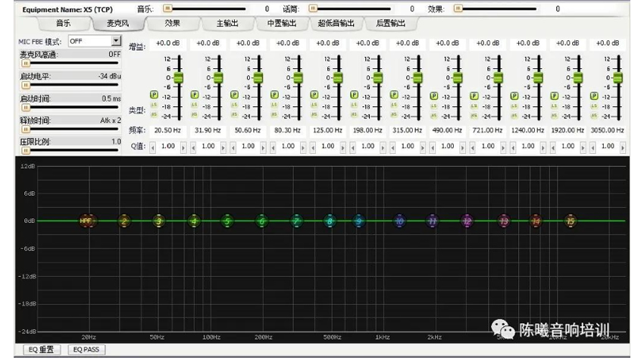Increase Q value of 31.90 Hz band
The height and width of the screenshot is (358, 644).
(x=223, y=147)
